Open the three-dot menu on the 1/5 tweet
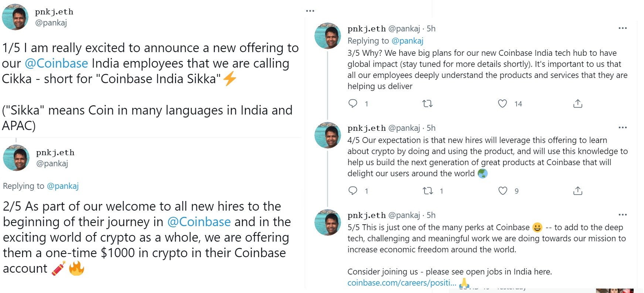The height and width of the screenshot is (293, 644). (x=310, y=11)
